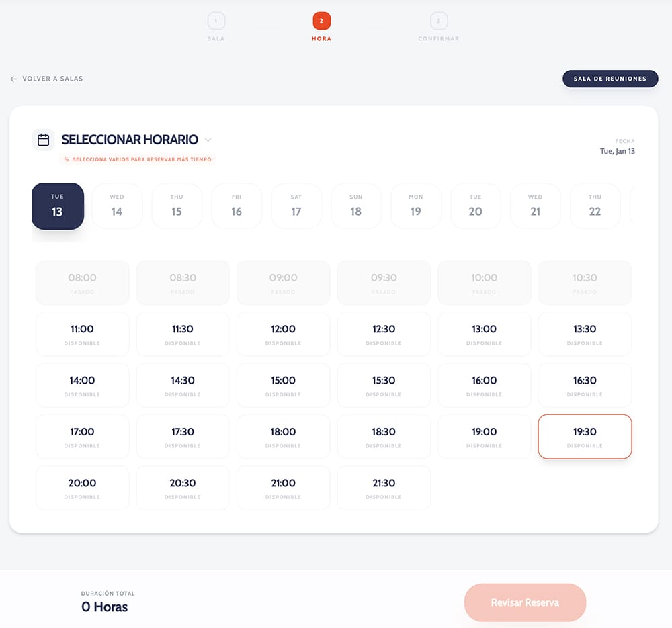The image size is (672, 628).
Task: Select the highlighted 19:30 time slot
Action: tap(585, 437)
